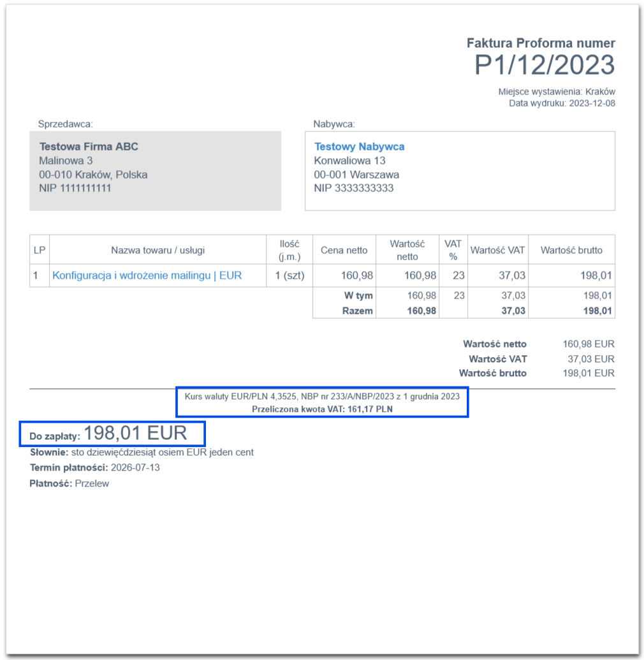Image resolution: width=644 pixels, height=660 pixels.
Task: Click the Data wydruku 2023-12-08 text
Action: point(562,103)
